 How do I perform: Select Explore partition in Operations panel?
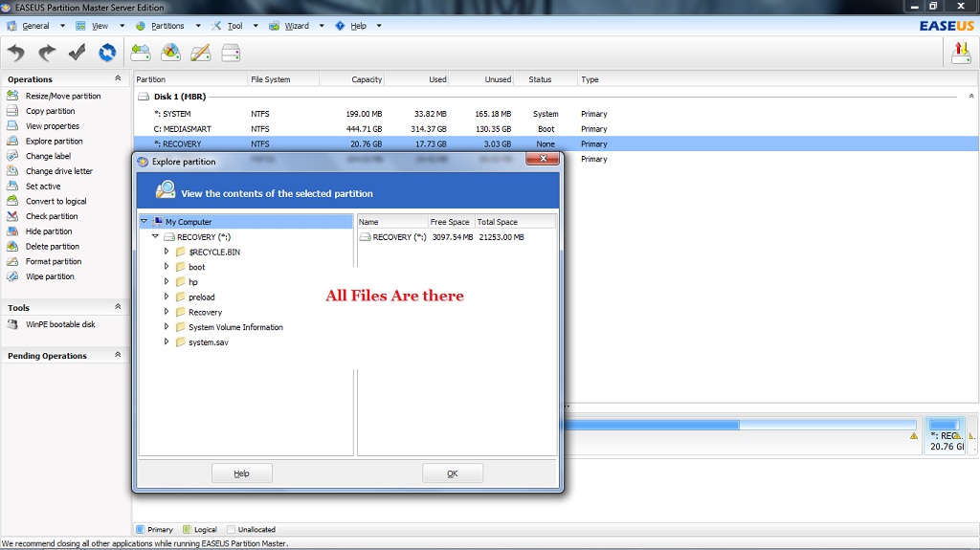54,142
